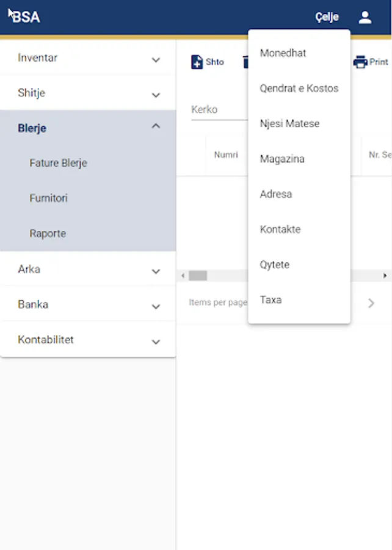
Task: Expand the Kontabilitet section
Action: click(x=156, y=342)
